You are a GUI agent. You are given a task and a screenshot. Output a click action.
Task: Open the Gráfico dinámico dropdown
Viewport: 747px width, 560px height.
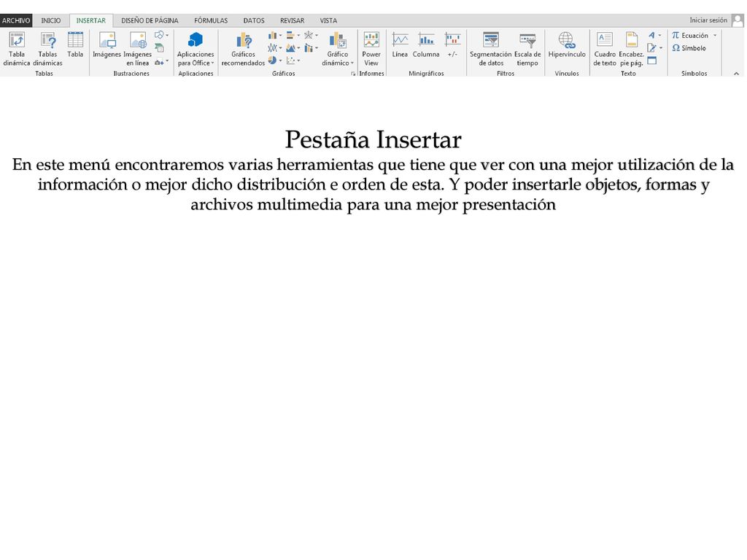click(x=337, y=49)
